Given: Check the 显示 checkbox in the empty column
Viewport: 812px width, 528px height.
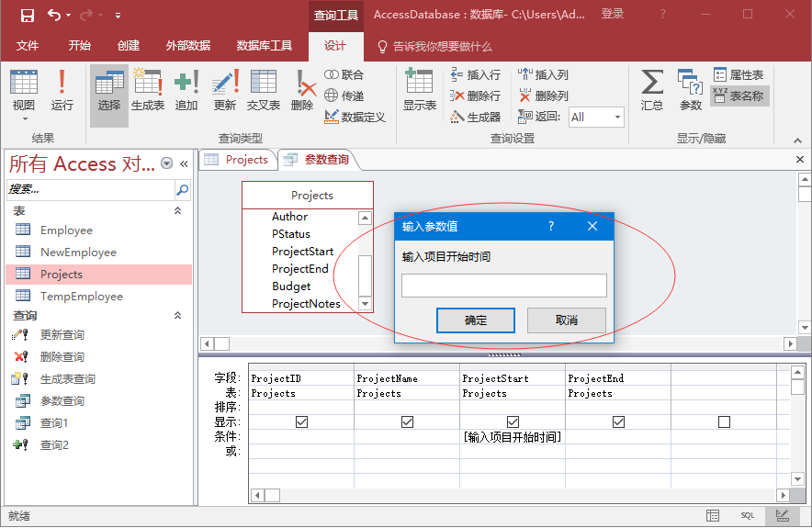Looking at the screenshot, I should pyautogui.click(x=724, y=422).
